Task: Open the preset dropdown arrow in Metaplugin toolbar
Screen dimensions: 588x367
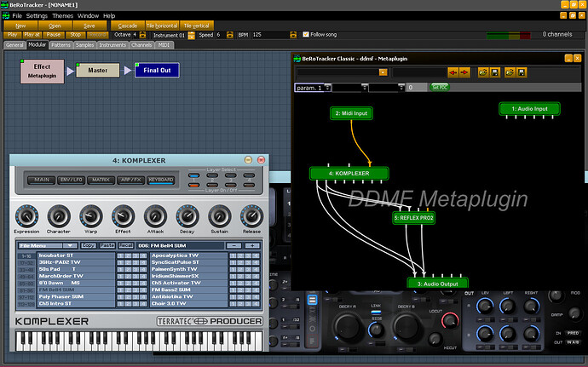Action: pos(383,72)
